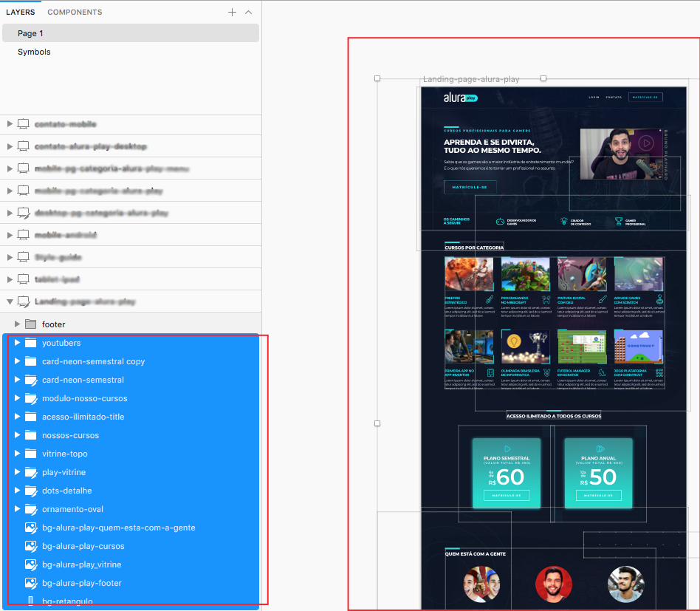
Task: Click the acesso-ilimitado-title folder icon
Action: click(30, 416)
